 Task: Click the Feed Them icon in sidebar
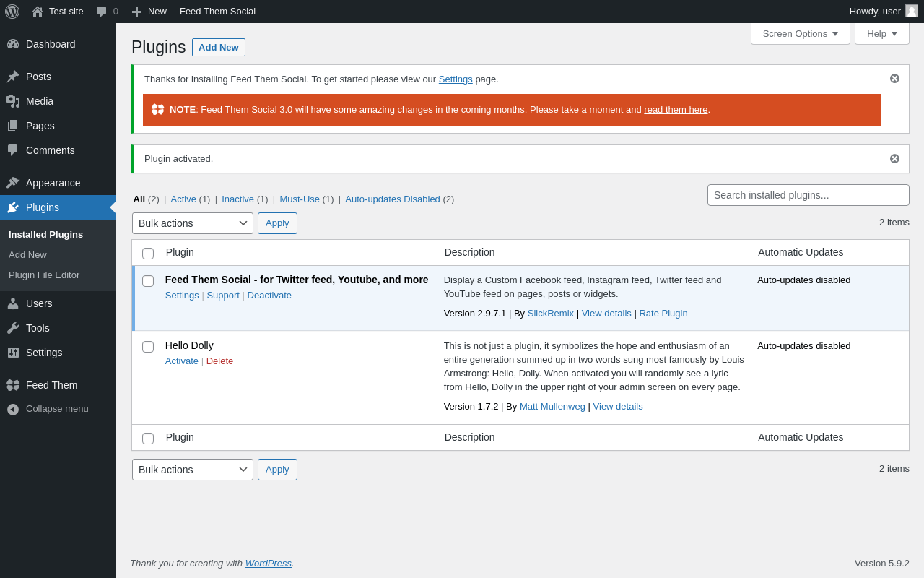point(13,385)
